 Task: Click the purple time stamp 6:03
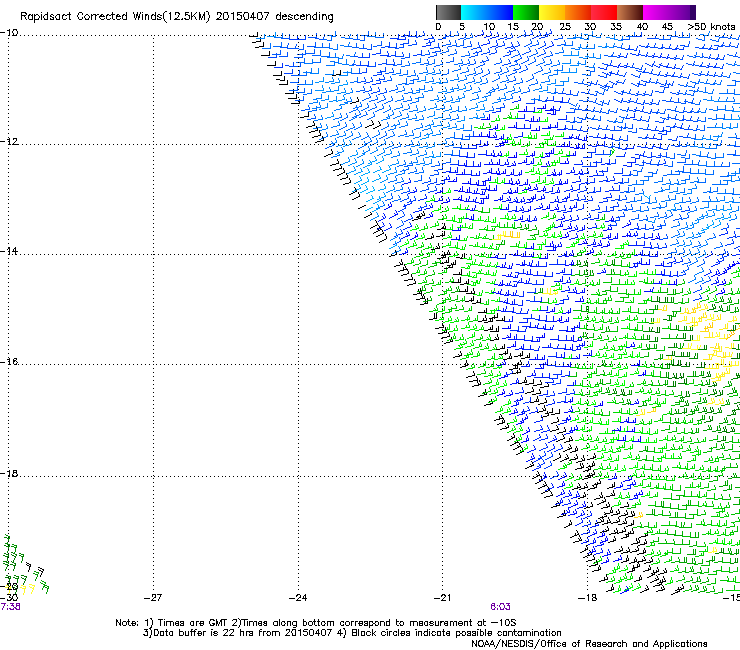500,607
